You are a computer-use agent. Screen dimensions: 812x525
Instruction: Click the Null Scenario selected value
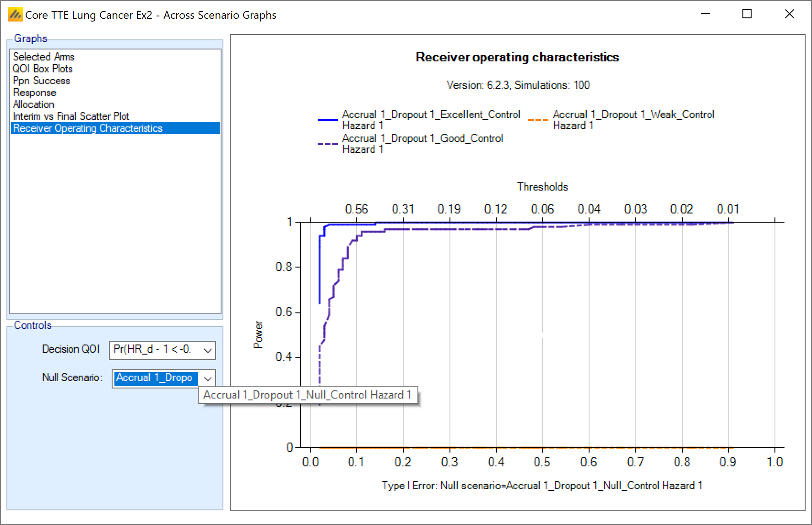(x=155, y=378)
